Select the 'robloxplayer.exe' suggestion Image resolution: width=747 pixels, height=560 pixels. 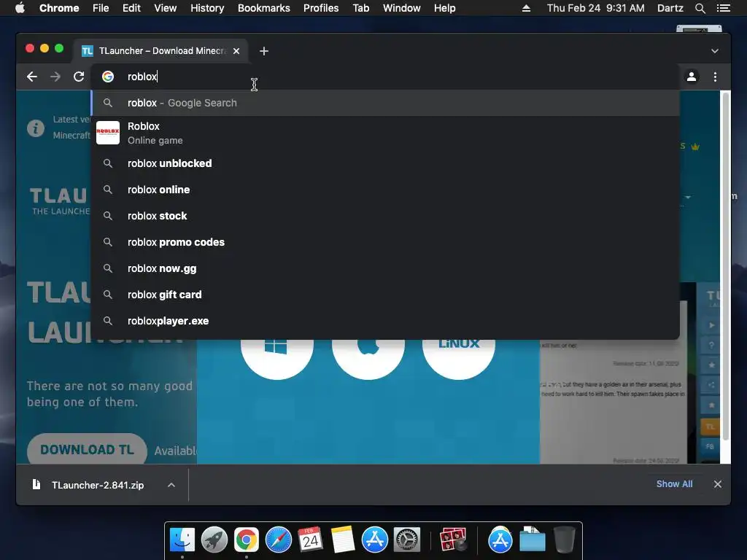[385, 321]
